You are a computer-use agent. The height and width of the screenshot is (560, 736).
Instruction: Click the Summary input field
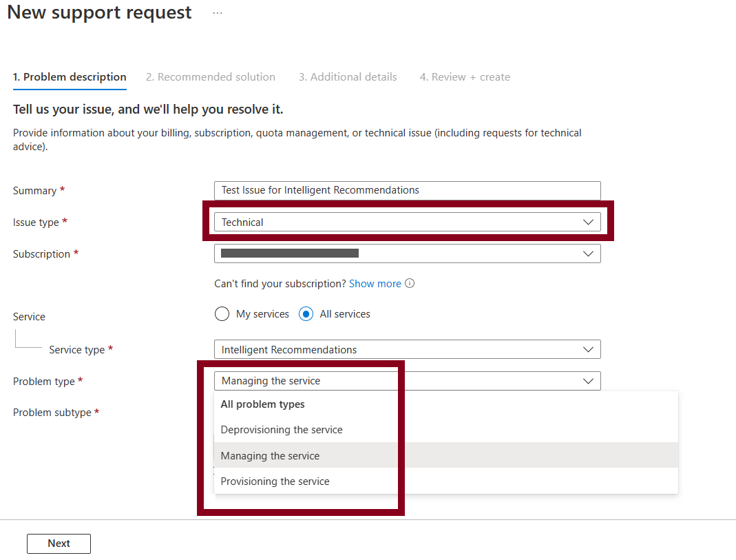pos(406,190)
